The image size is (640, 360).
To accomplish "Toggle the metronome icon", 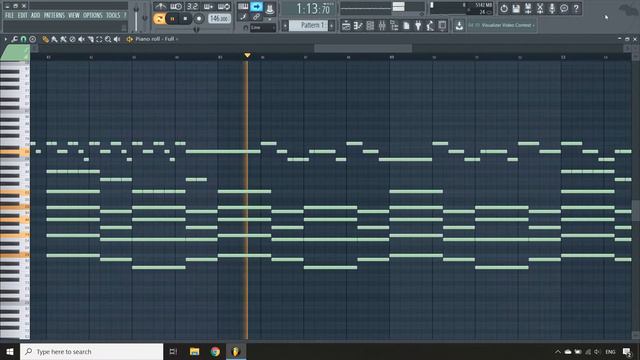I will click(160, 7).
